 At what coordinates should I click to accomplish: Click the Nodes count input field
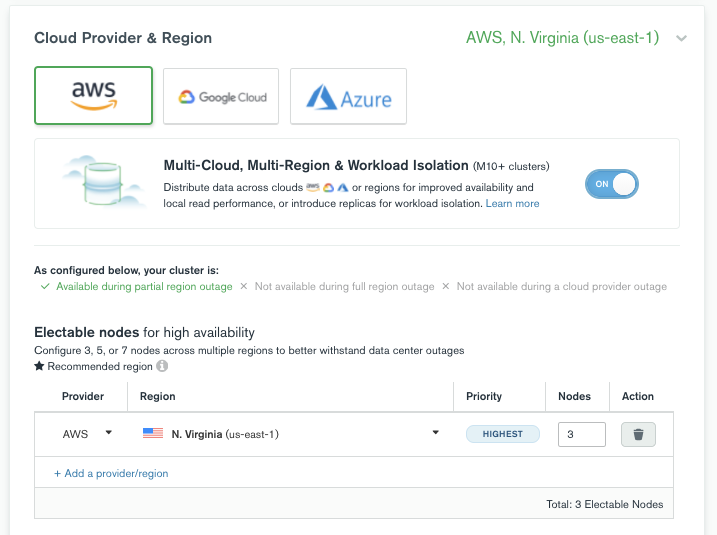pyautogui.click(x=582, y=434)
